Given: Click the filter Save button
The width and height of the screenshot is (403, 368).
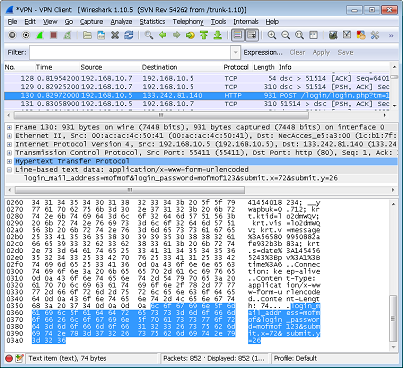Looking at the screenshot, I should pos(345,53).
